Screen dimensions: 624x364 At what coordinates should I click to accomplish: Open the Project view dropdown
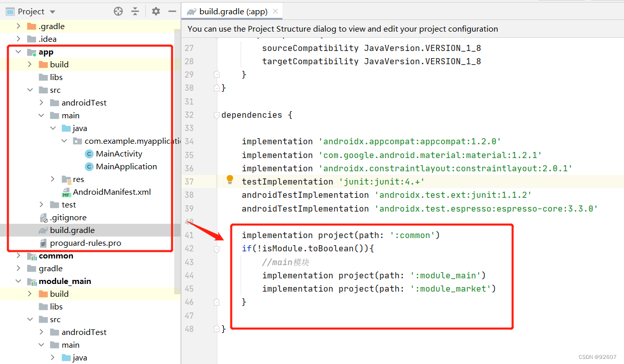(x=53, y=12)
